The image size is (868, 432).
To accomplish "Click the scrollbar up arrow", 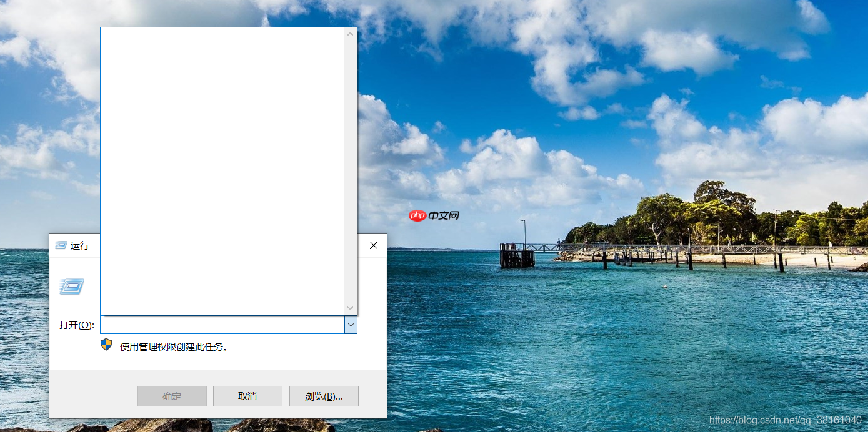I will tap(350, 34).
